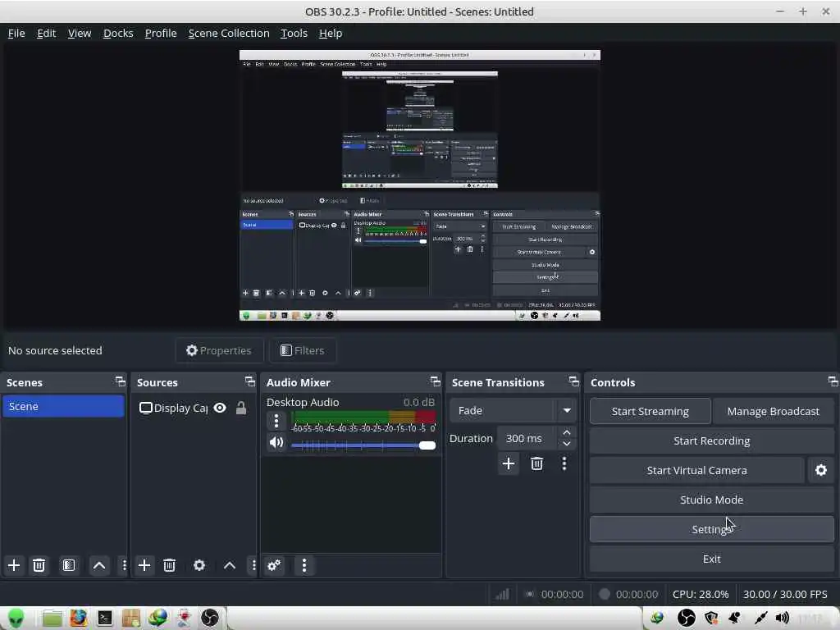Open scene filters icon in Scenes dock
The image size is (840, 630).
click(x=69, y=565)
